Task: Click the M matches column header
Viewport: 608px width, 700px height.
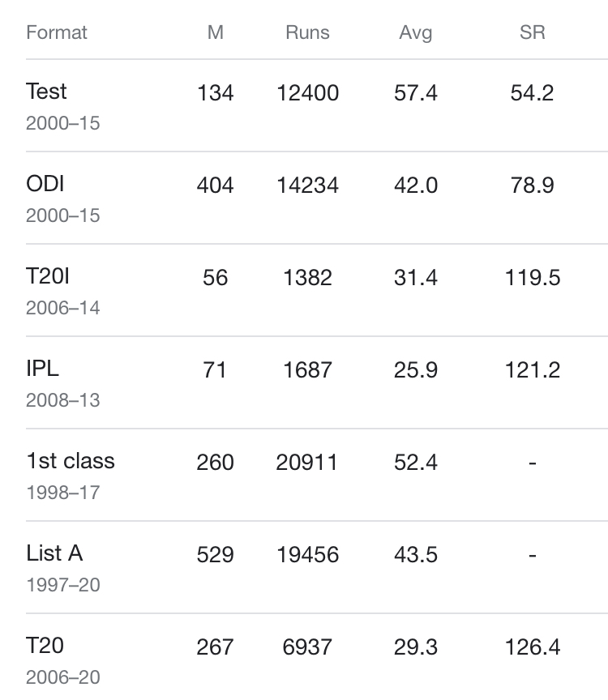Action: pos(216,32)
